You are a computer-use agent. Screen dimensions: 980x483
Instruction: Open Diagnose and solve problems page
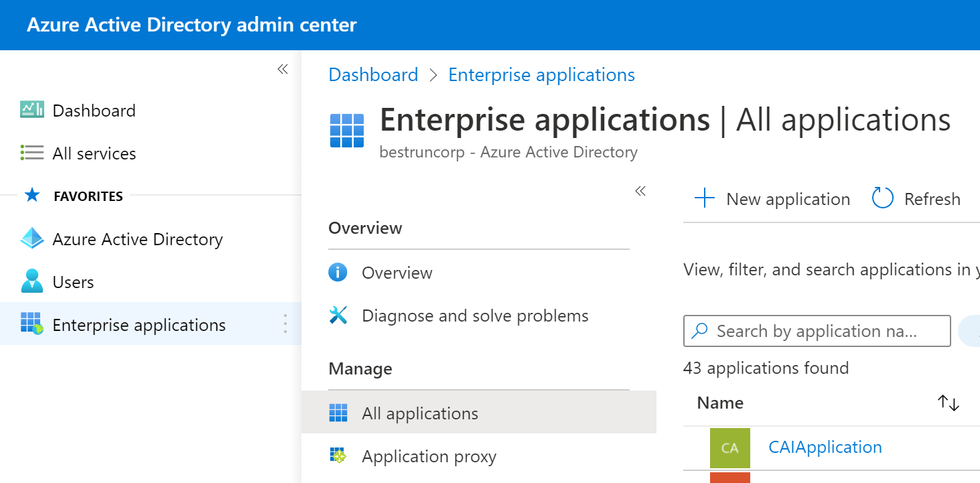click(x=475, y=316)
